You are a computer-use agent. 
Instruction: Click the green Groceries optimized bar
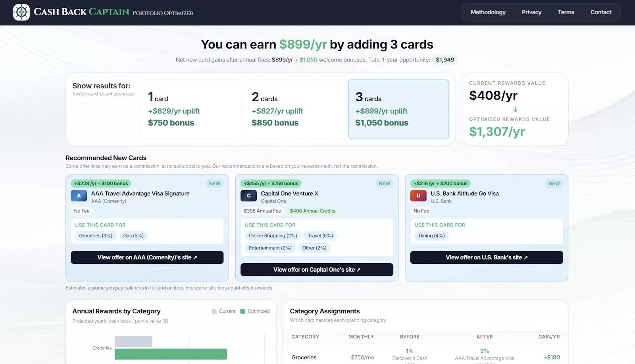point(171,354)
